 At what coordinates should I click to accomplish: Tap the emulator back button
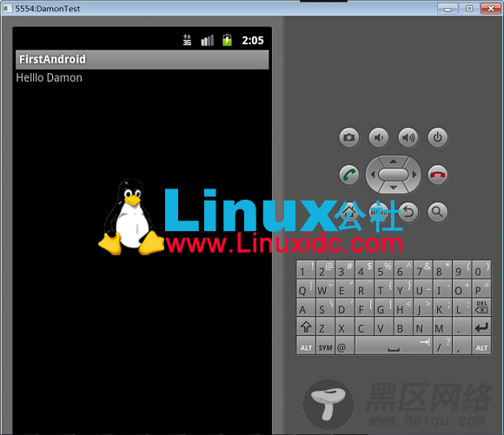click(x=408, y=212)
